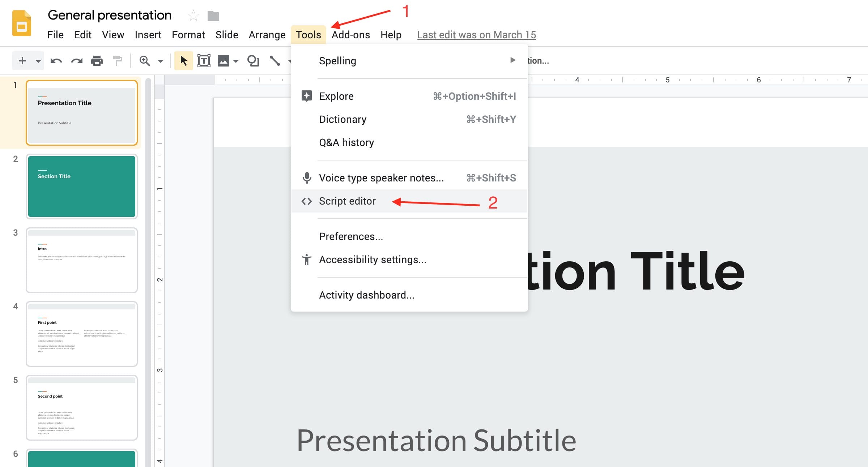Click the print icon
Screen dimensions: 868x467
click(97, 60)
